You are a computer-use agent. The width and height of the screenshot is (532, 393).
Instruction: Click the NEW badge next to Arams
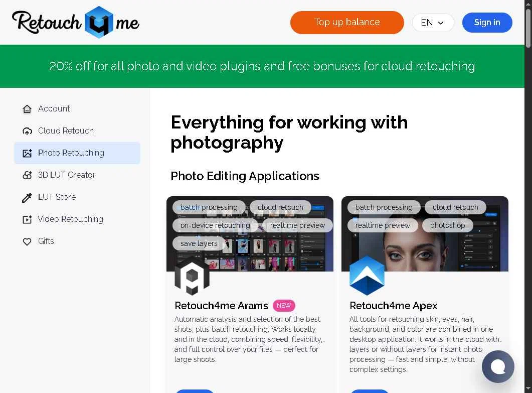click(x=284, y=306)
